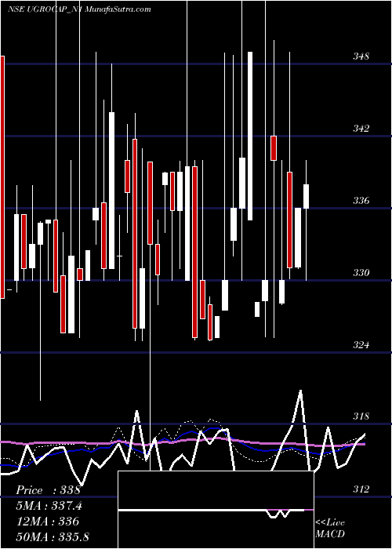Click the 318 price axis label
The width and height of the screenshot is (392, 549).
[360, 416]
